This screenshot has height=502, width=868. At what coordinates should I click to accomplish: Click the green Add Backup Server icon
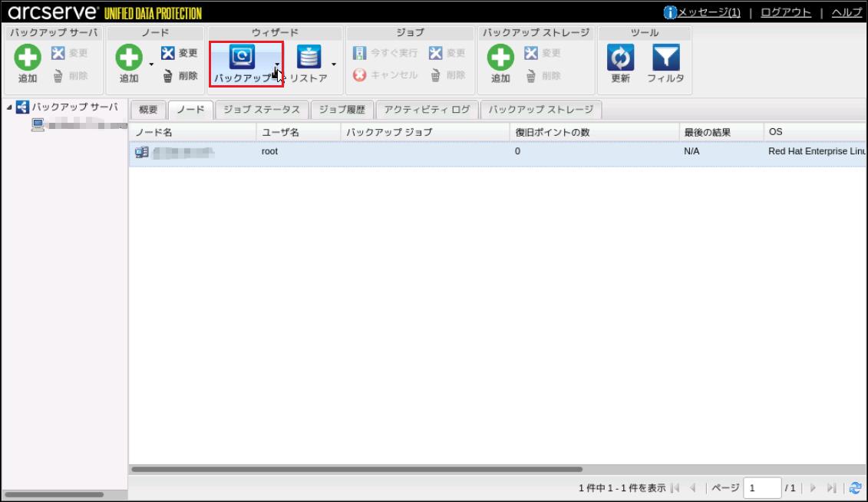pos(28,58)
